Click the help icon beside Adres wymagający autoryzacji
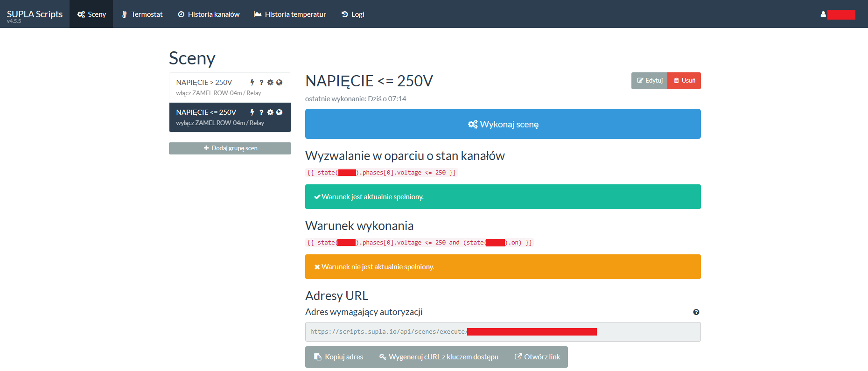868x371 pixels. (x=696, y=312)
